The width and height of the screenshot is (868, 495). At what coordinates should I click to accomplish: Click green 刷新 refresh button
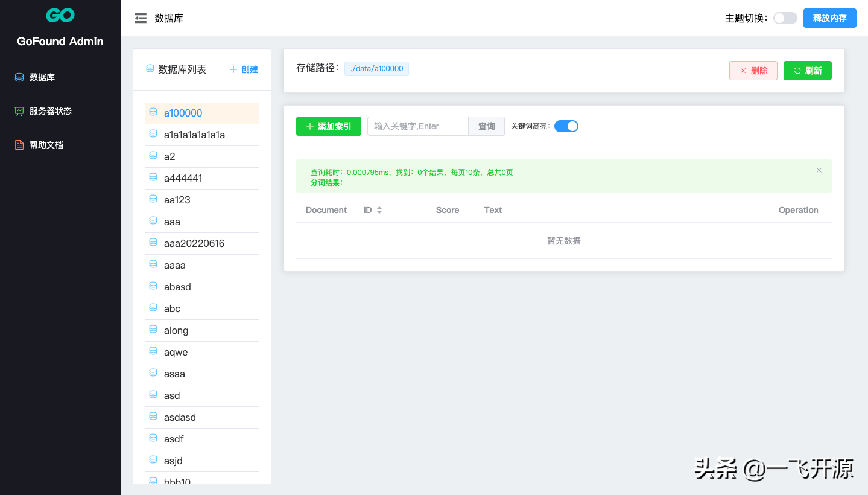coord(808,71)
